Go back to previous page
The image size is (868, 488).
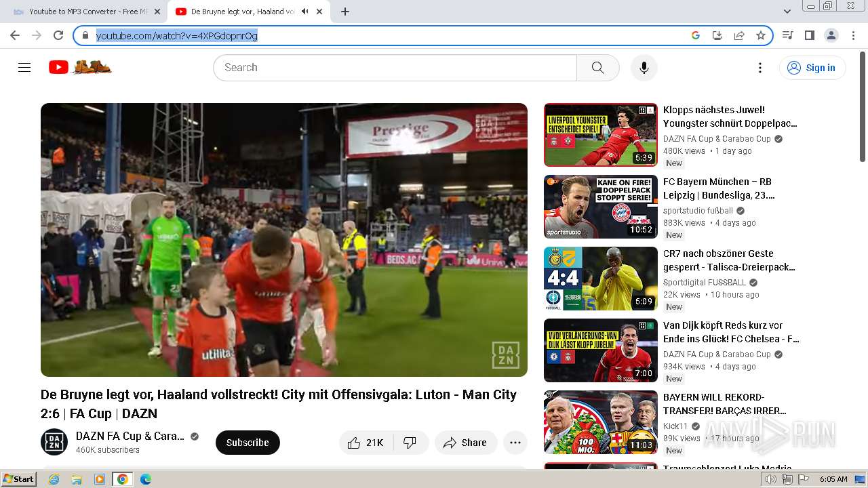(x=15, y=35)
